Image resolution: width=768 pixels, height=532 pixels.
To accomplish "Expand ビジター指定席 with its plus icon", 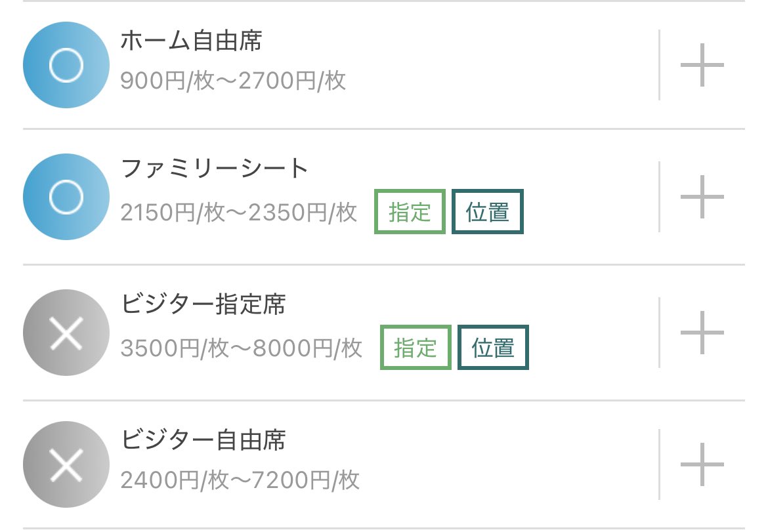I will (702, 333).
